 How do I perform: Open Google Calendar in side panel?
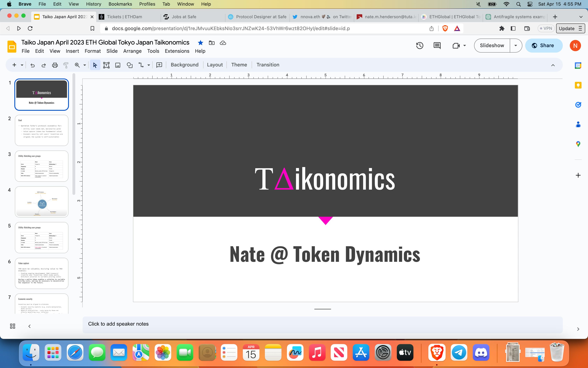tap(578, 66)
